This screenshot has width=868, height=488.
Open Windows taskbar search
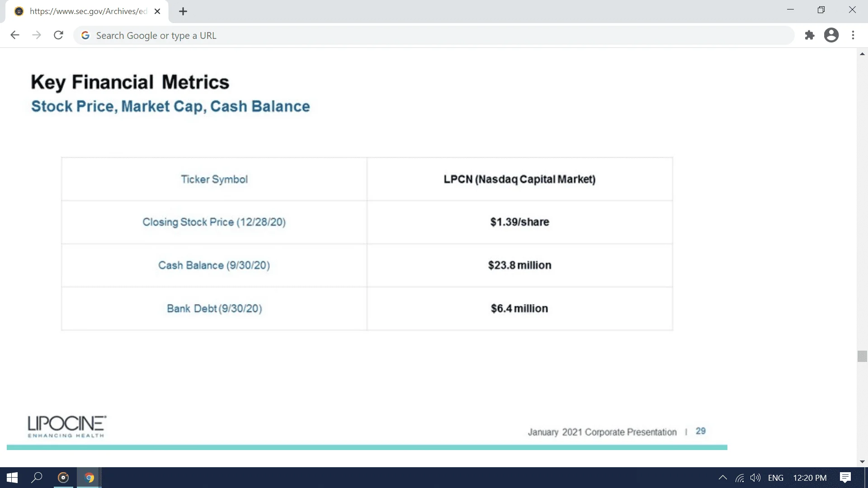[37, 478]
